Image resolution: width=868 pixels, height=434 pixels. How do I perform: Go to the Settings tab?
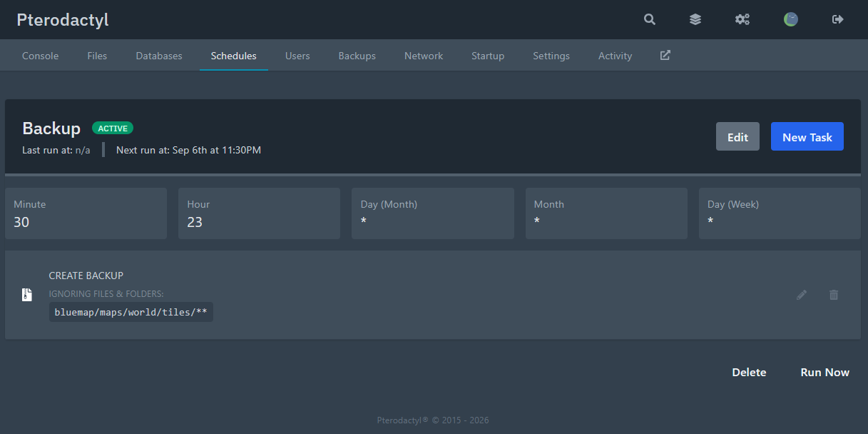(551, 56)
